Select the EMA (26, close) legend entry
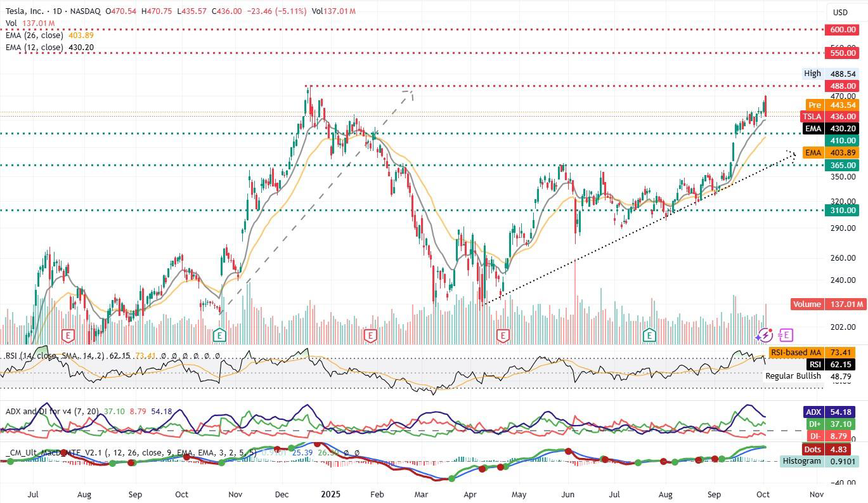 coord(34,36)
